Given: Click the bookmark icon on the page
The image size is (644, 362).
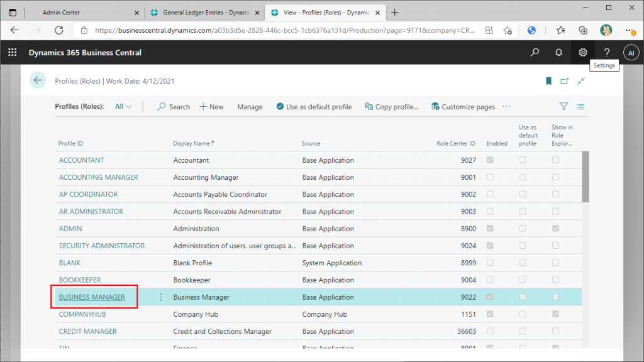Looking at the screenshot, I should click(x=548, y=81).
